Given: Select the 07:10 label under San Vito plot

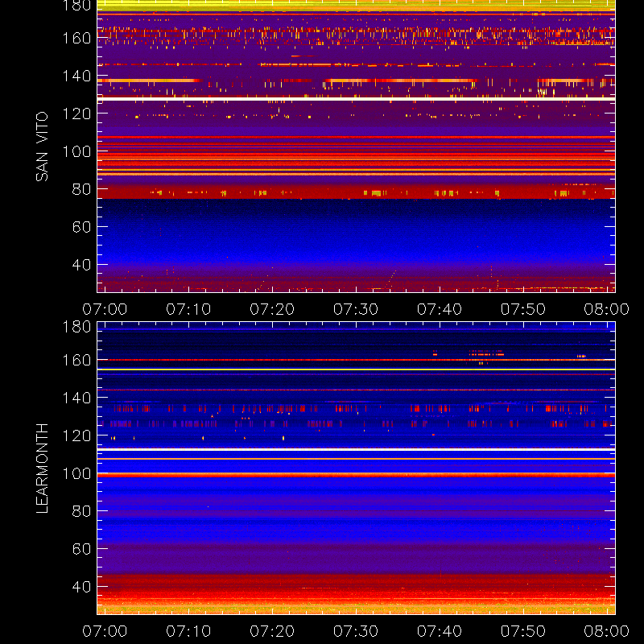Looking at the screenshot, I should (188, 309).
